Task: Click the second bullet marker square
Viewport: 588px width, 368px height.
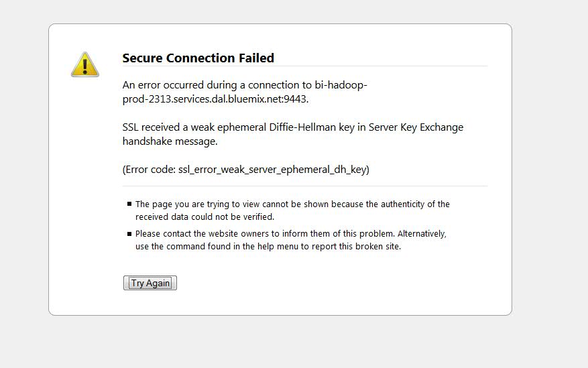Action: point(129,234)
